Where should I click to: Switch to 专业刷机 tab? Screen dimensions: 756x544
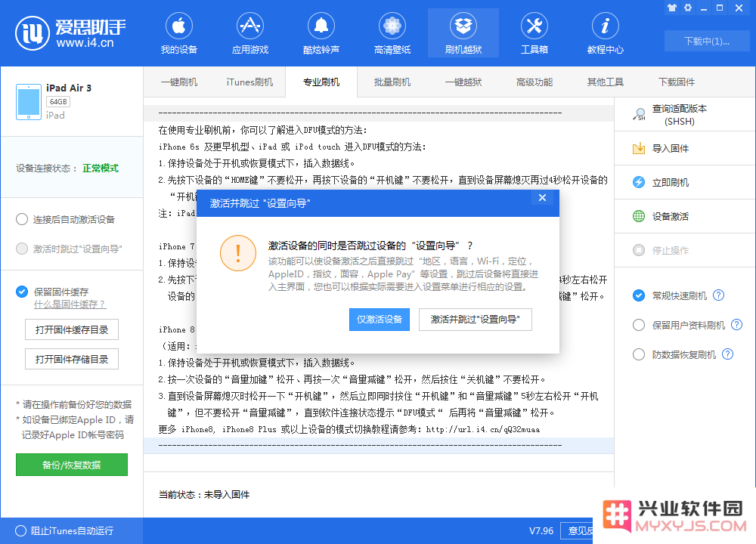pyautogui.click(x=321, y=82)
